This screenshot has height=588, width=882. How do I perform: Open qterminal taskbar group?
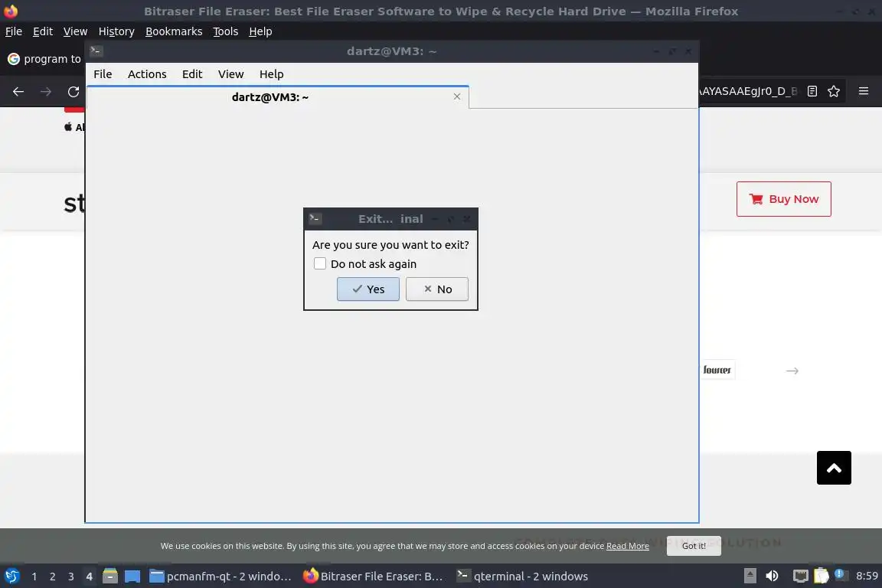click(522, 577)
